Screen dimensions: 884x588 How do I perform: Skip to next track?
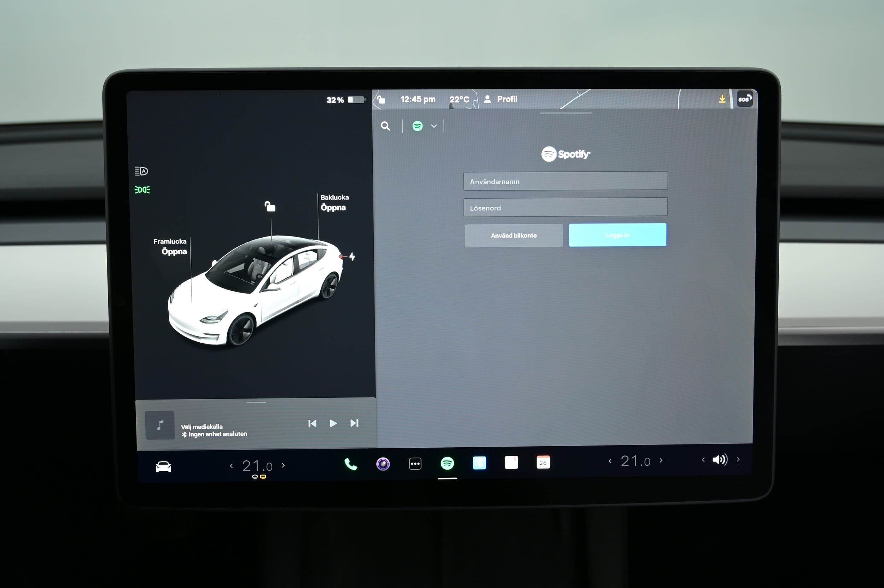pos(354,423)
